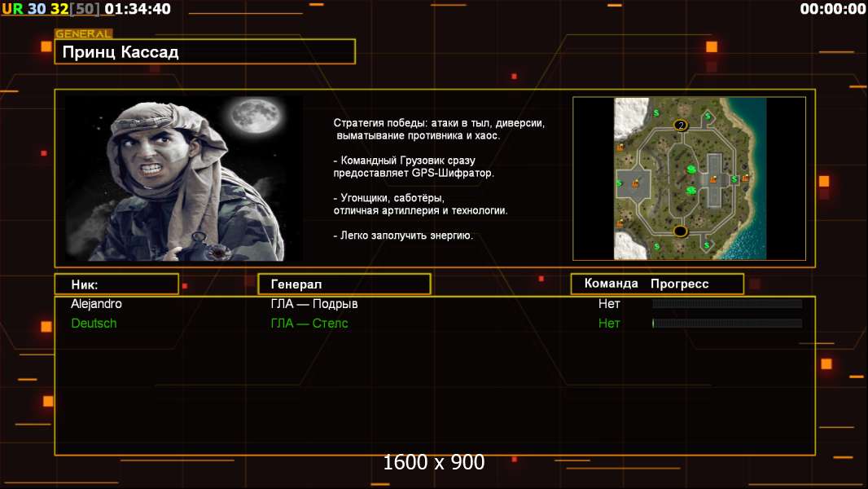Click the 01:34:40 timer at top left
This screenshot has width=868, height=489.
point(138,9)
